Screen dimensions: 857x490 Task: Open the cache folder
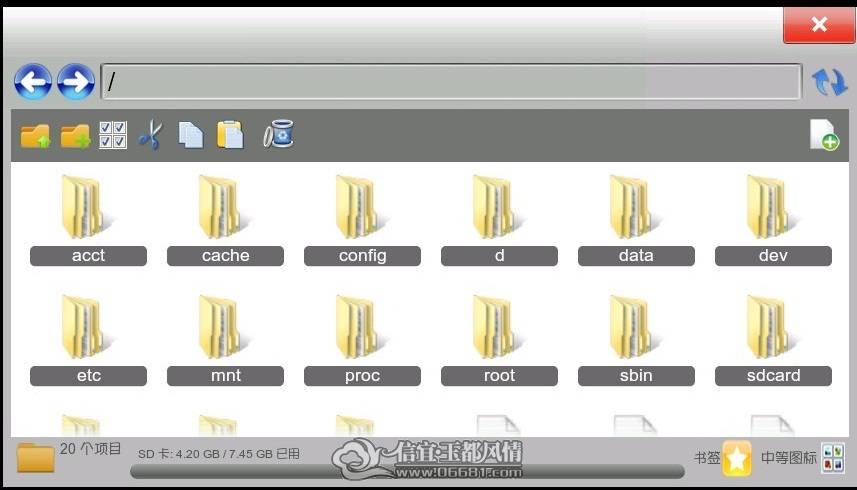225,220
